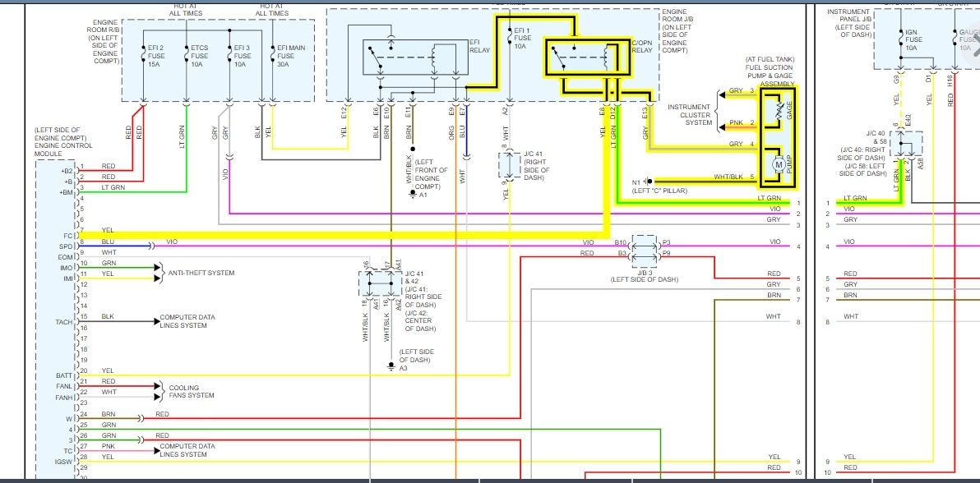Click the J/B 3 junction connector box

(645, 248)
